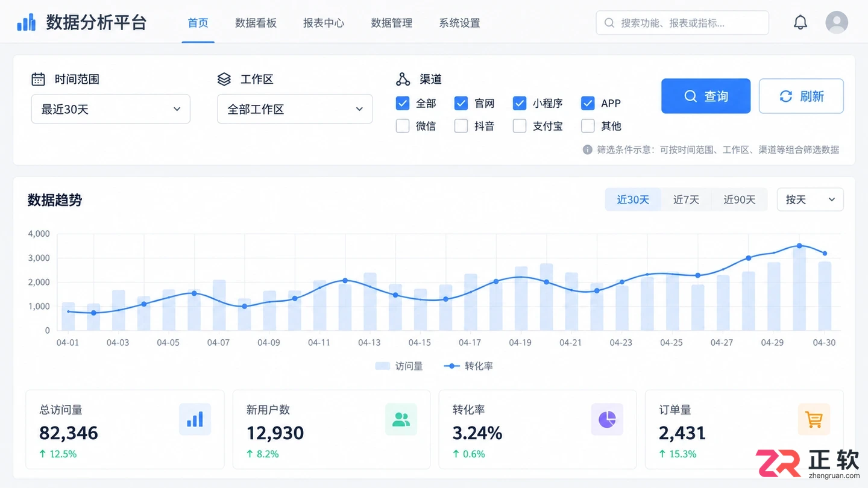Check the 支付宝 channel checkbox

pyautogui.click(x=520, y=126)
